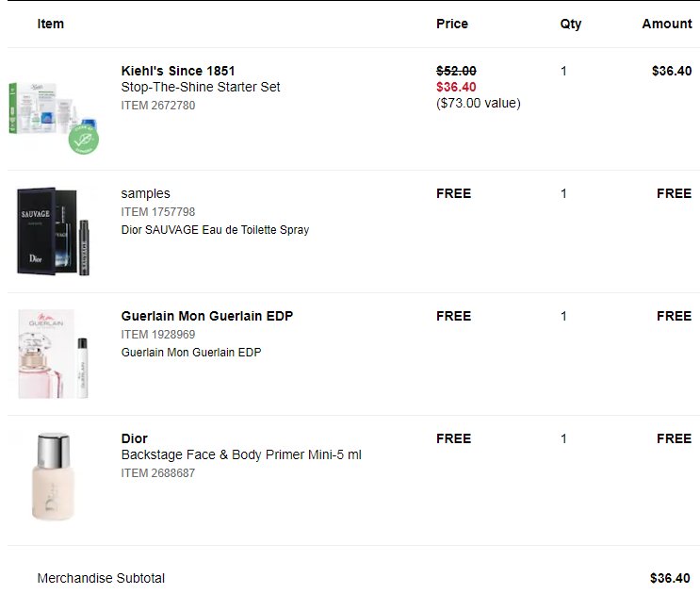Click Backstage Face & Body Primer Mini link

point(241,454)
